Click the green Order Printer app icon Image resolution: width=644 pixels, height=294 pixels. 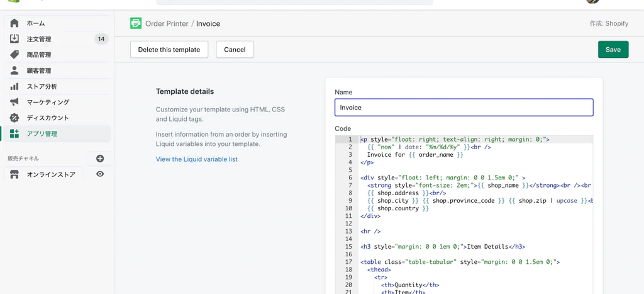[136, 23]
